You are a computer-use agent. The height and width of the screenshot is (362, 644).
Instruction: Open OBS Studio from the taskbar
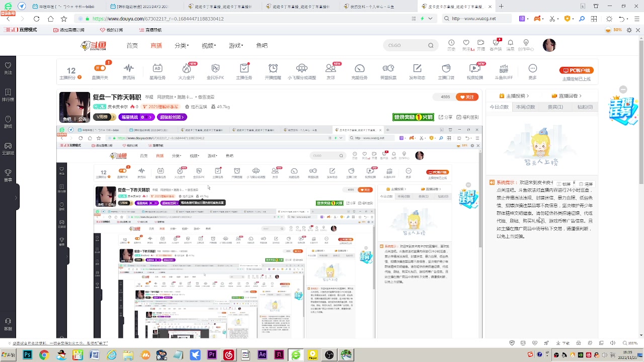[329, 355]
